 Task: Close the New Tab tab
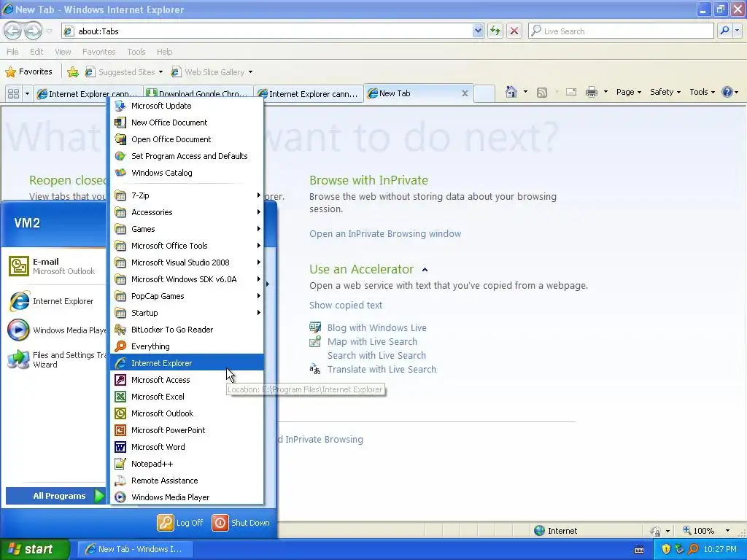pos(465,93)
